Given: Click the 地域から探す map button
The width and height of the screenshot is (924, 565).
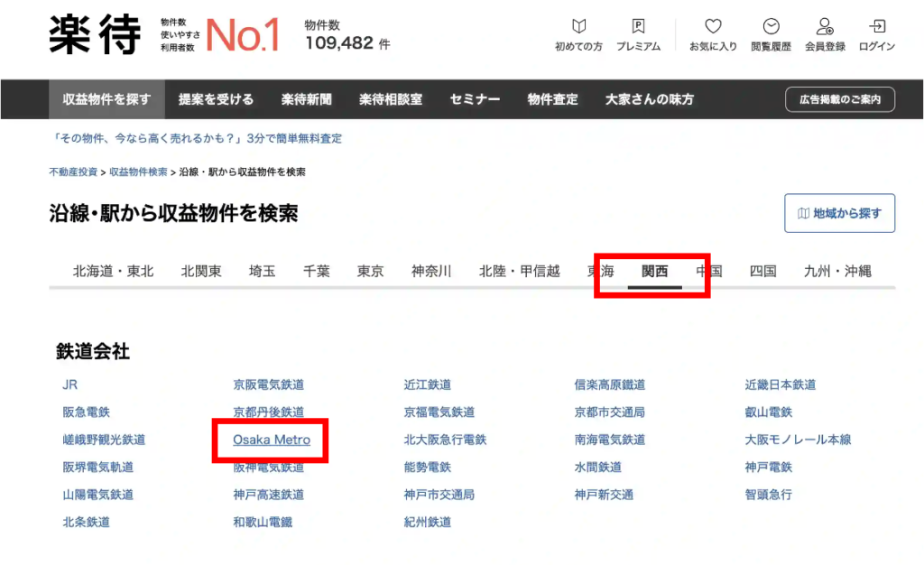Looking at the screenshot, I should pyautogui.click(x=839, y=214).
